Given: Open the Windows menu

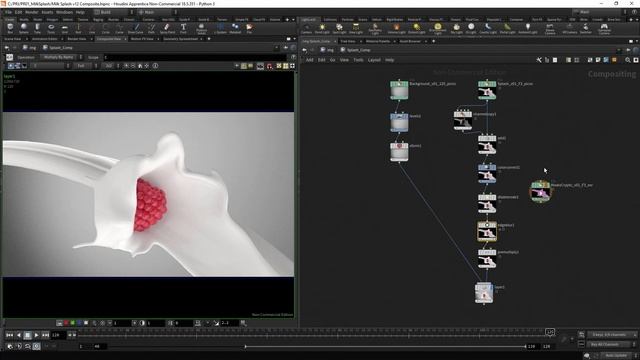Looking at the screenshot, I should click(x=64, y=12).
